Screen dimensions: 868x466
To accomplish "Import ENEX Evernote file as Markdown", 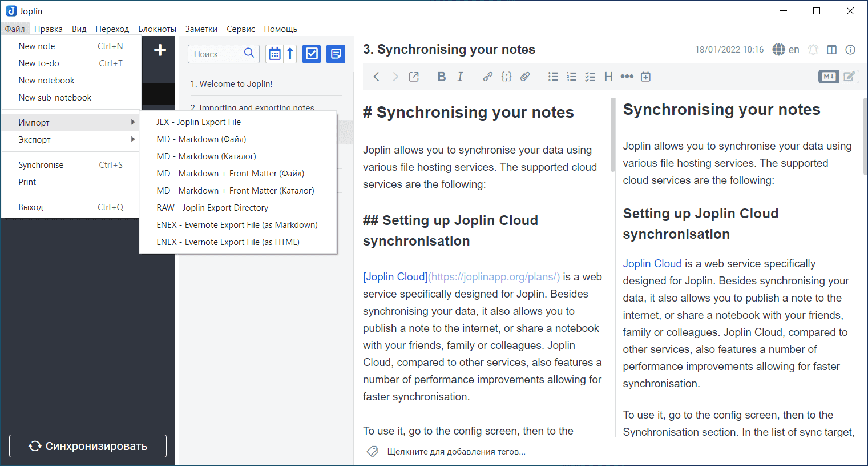I will [x=238, y=225].
